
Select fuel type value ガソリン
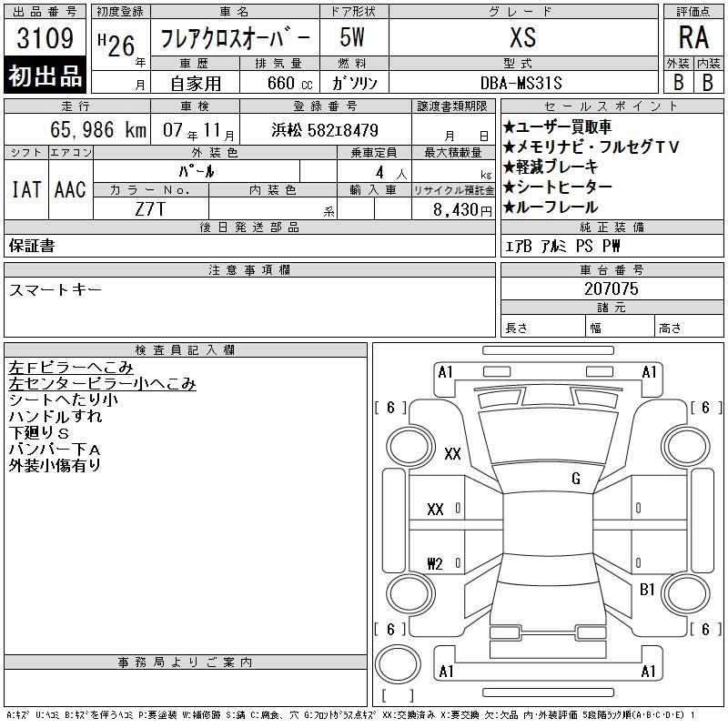(354, 84)
